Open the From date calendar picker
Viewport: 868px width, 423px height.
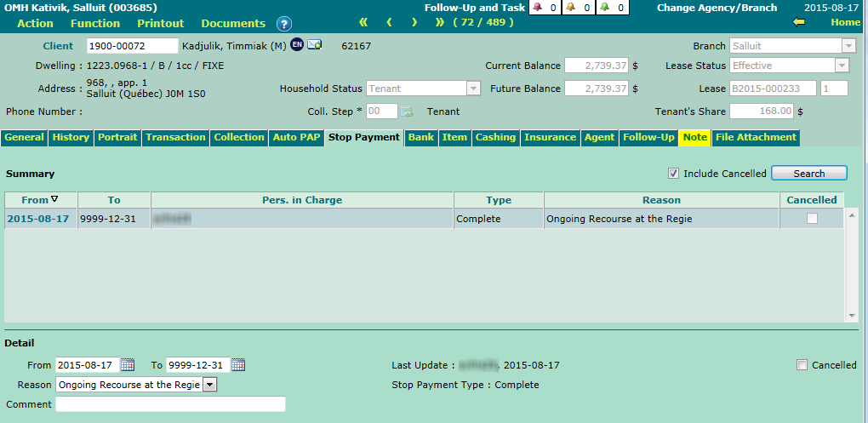click(x=128, y=365)
